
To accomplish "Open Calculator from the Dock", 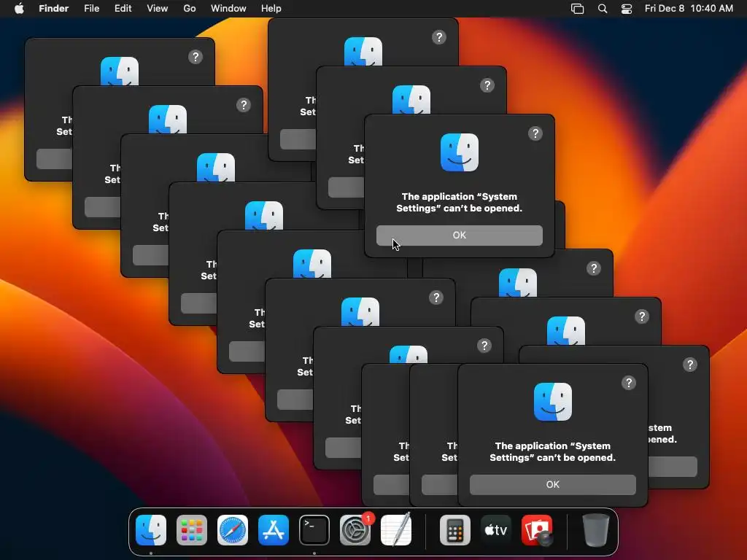I will tap(455, 530).
